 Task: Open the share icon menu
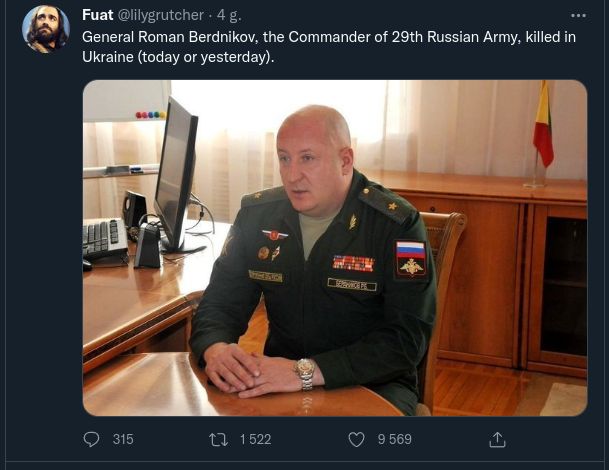(497, 439)
